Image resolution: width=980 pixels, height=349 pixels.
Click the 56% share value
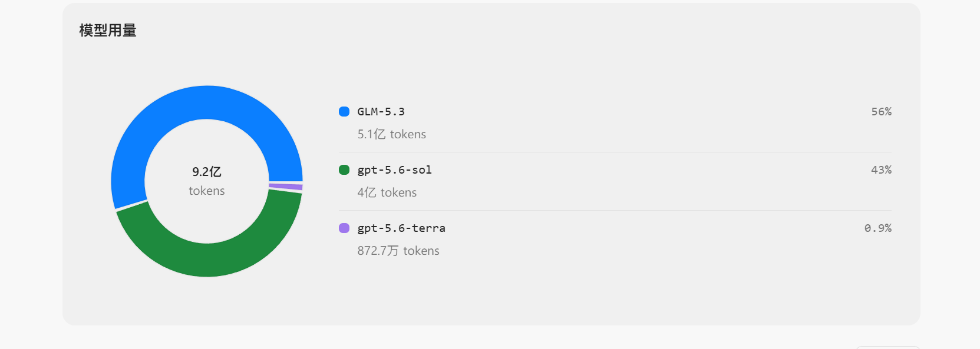881,111
